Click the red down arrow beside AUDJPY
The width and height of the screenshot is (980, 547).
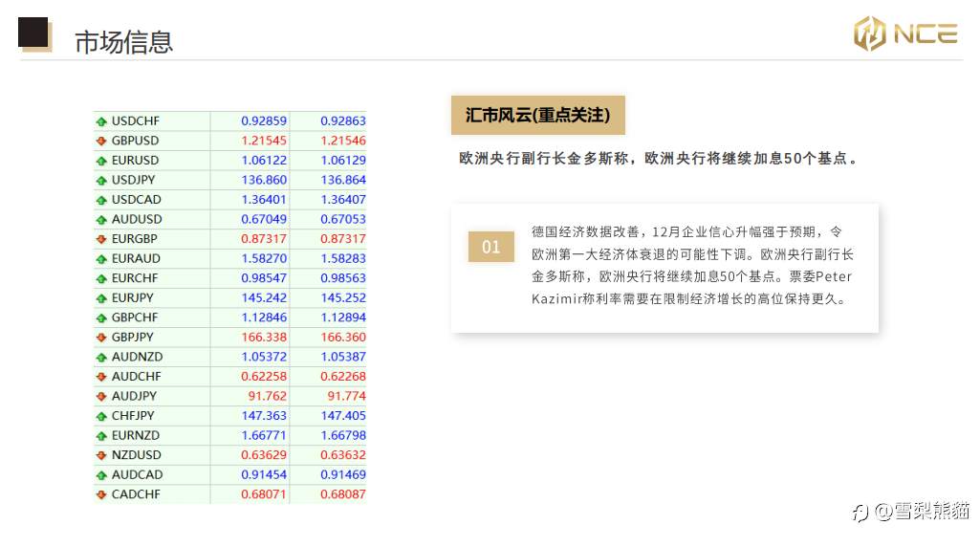click(101, 396)
